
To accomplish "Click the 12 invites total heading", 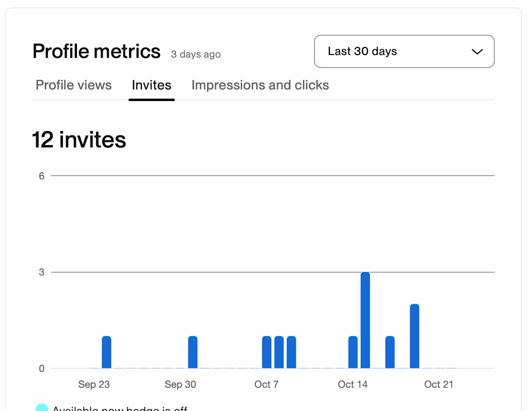I will [79, 140].
